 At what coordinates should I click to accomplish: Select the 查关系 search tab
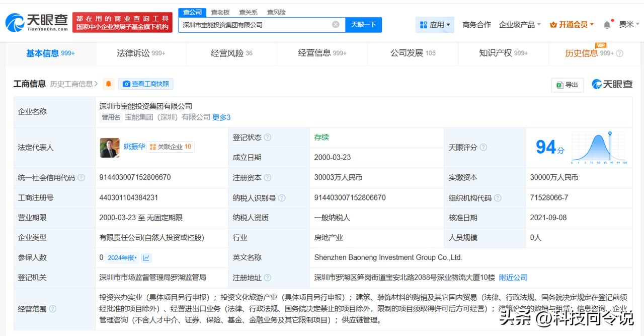[248, 12]
